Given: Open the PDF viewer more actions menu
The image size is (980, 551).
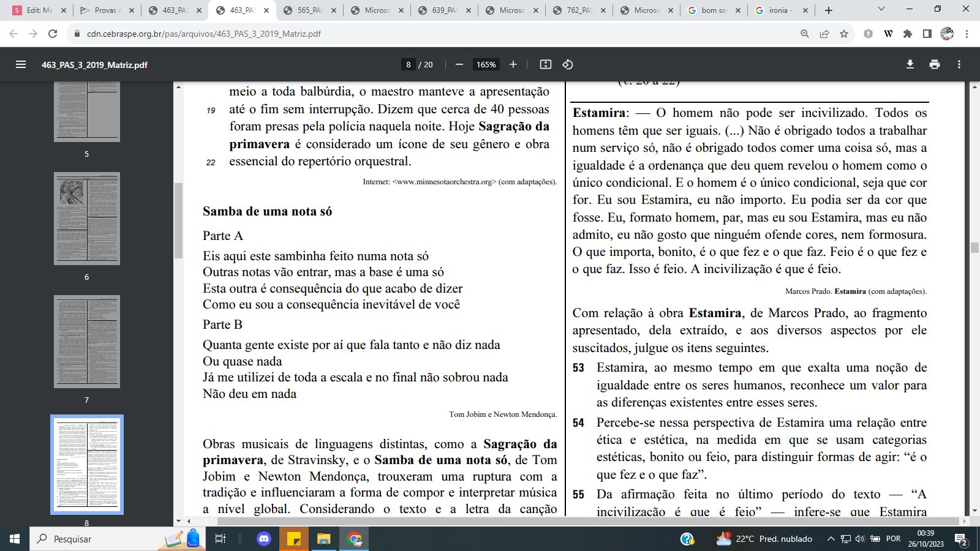Looking at the screenshot, I should click(x=959, y=64).
